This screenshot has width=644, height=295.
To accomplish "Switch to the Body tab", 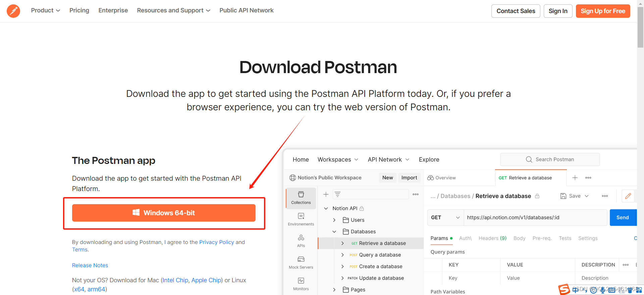I will pyautogui.click(x=519, y=238).
